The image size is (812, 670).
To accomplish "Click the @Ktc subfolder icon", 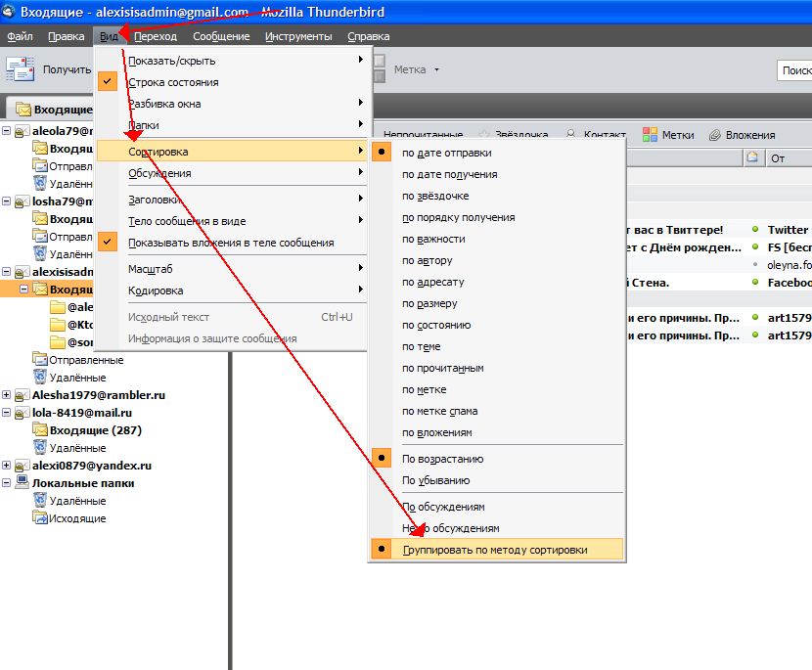I will click(x=58, y=325).
